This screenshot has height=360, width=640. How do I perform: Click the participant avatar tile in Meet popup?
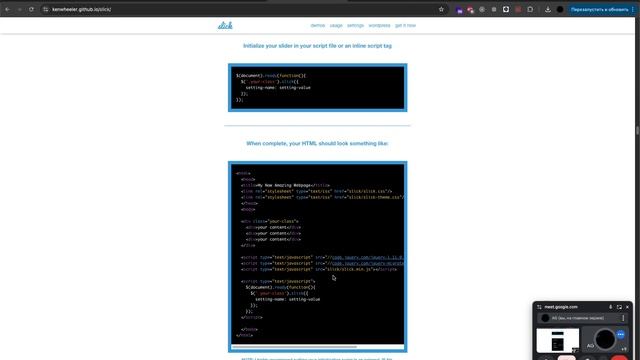[604, 339]
